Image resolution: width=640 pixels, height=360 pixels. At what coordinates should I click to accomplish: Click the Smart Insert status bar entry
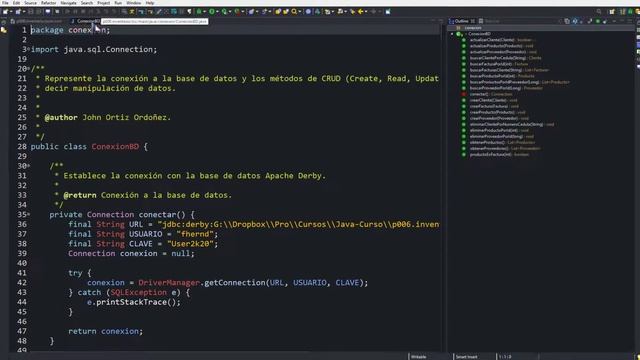466,357
